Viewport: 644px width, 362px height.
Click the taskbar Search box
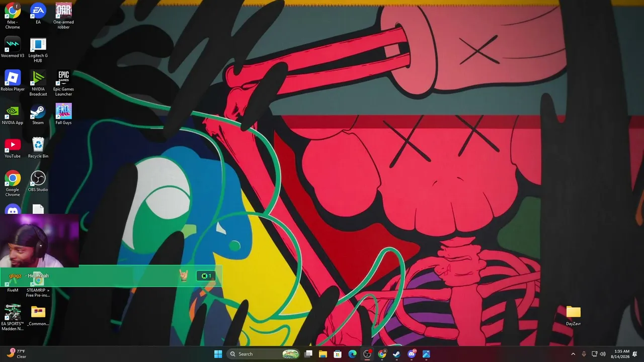tap(264, 354)
